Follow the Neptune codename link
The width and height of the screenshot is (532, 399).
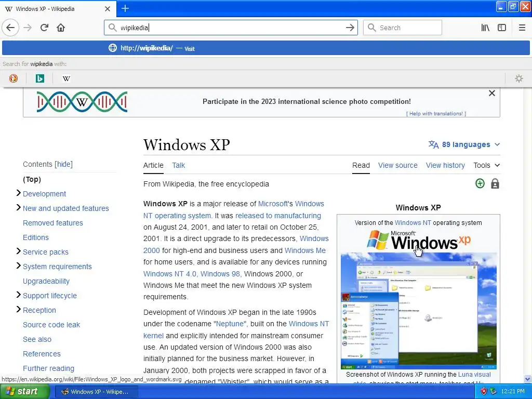point(230,324)
